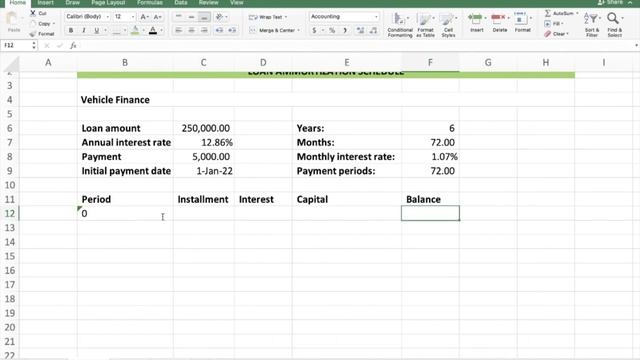
Task: Click the Decrease Indent icon
Action: (x=219, y=31)
